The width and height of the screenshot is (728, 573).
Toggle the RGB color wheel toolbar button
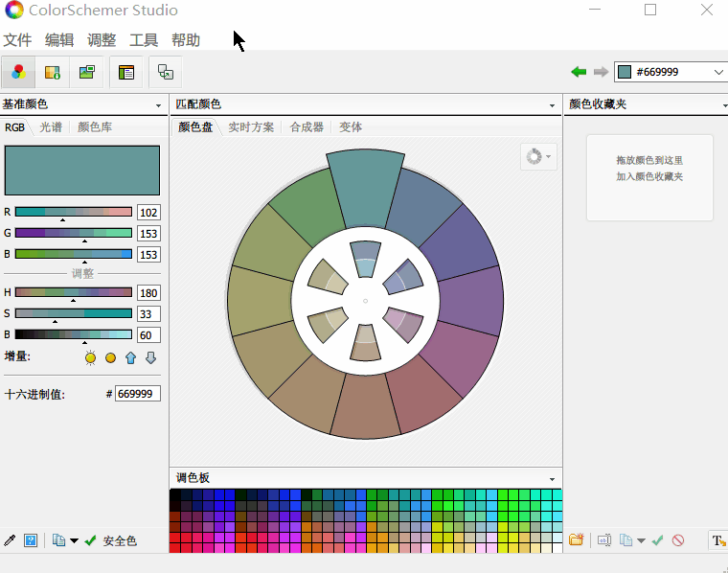[18, 72]
